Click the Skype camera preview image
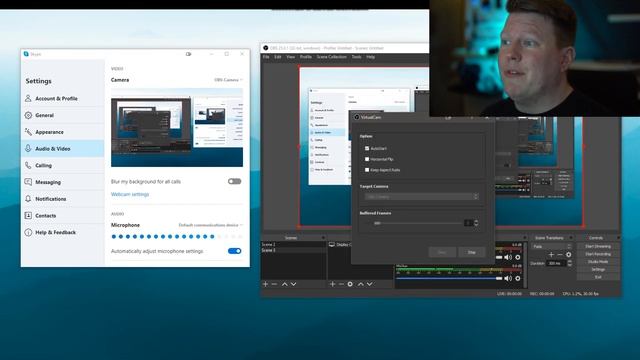This screenshot has width=640, height=360. [x=177, y=127]
